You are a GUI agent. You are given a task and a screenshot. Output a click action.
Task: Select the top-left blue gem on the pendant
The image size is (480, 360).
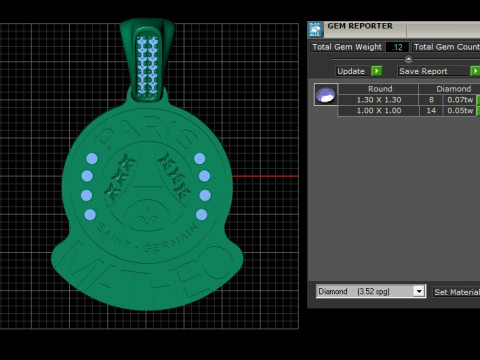[x=92, y=159]
